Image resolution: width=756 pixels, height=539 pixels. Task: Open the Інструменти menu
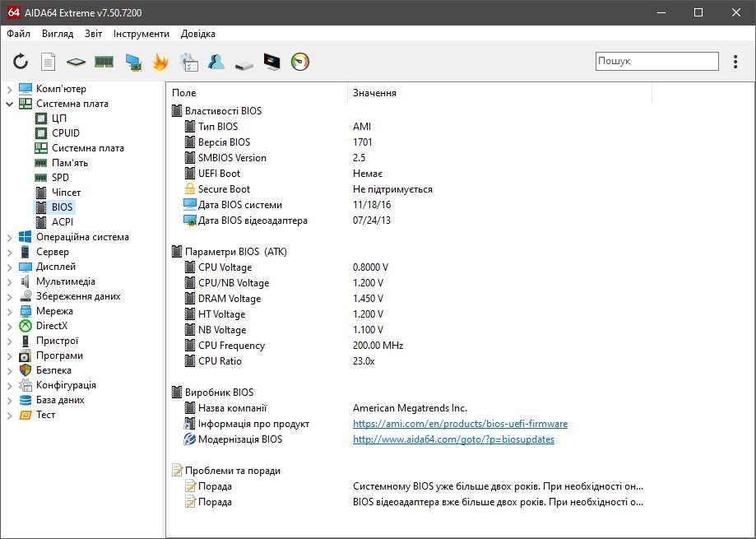click(x=141, y=34)
